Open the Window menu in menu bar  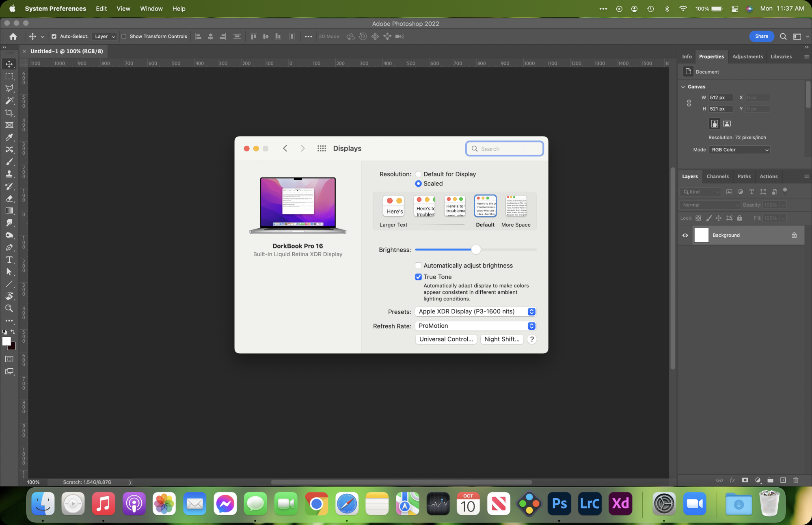pos(151,9)
